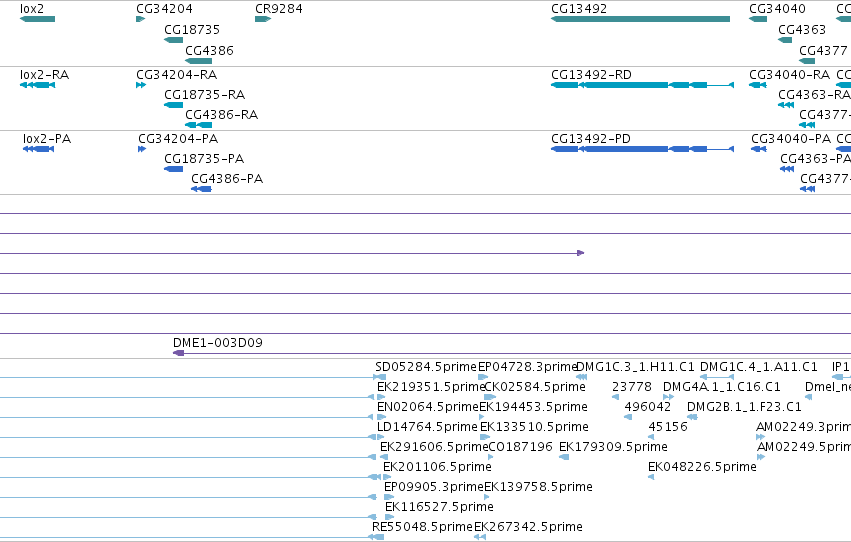Select protein CG34040-PA label

(x=791, y=138)
